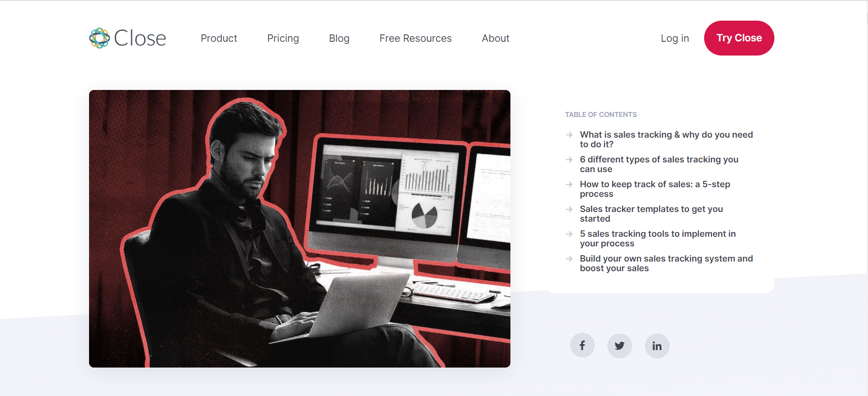Open the About menu

pyautogui.click(x=495, y=39)
